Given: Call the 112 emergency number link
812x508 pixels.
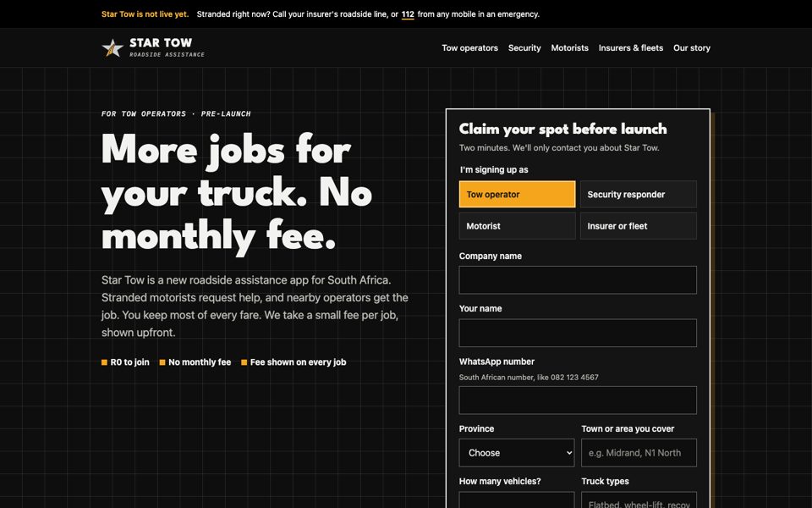Looking at the screenshot, I should [x=408, y=14].
